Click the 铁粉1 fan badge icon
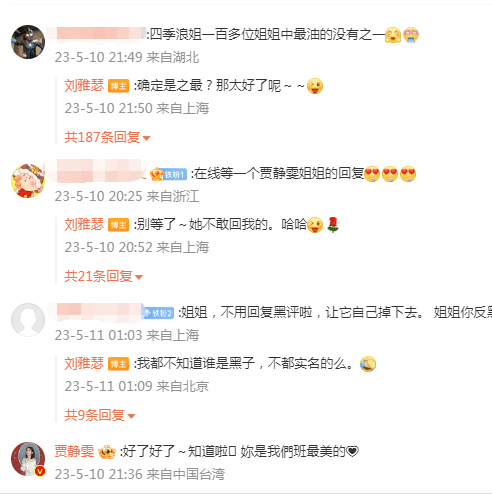Image resolution: width=492 pixels, height=494 pixels. tap(175, 174)
